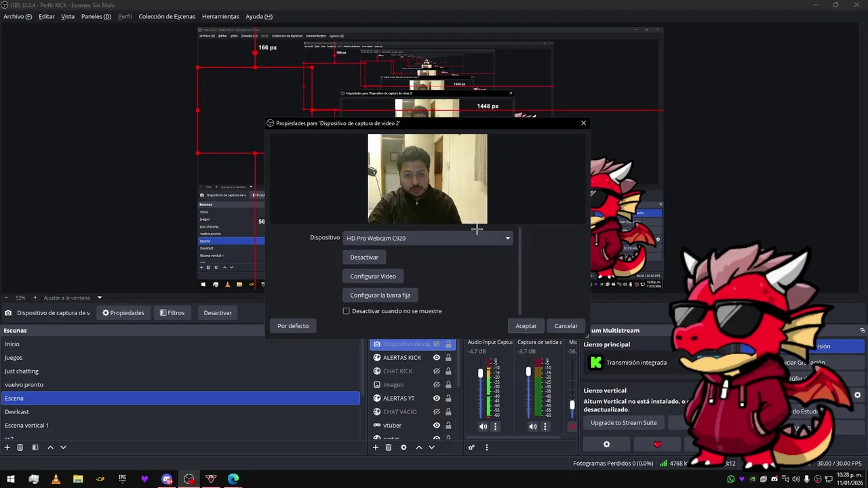
Task: Move selected scene down in Escenas toolbar
Action: point(63,447)
